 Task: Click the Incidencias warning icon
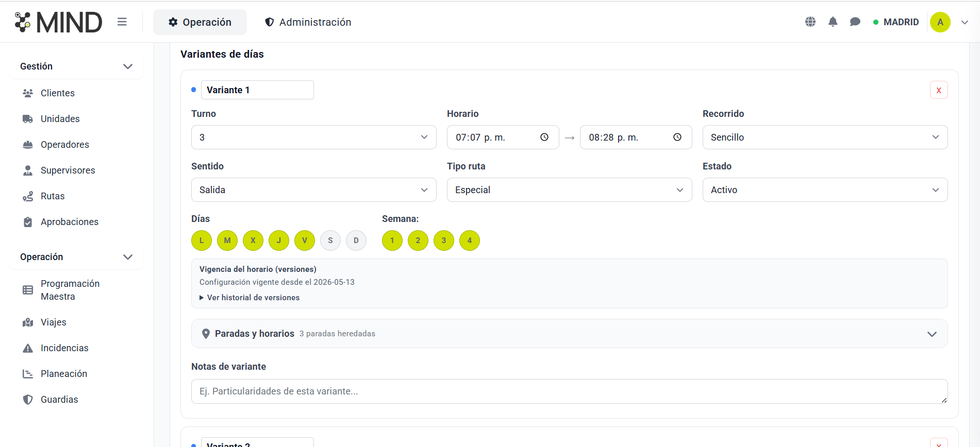[x=28, y=348]
